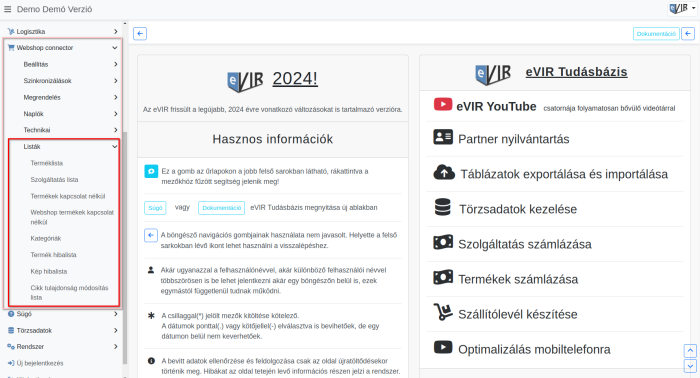The image size is (700, 378).
Task: Open Naplók menu item
Action: 33,114
